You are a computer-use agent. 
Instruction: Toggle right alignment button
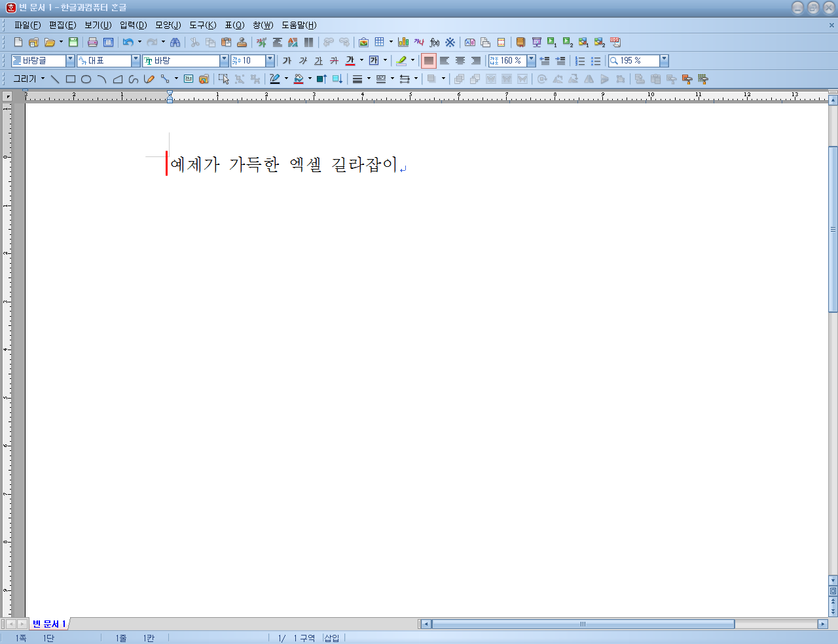(476, 60)
